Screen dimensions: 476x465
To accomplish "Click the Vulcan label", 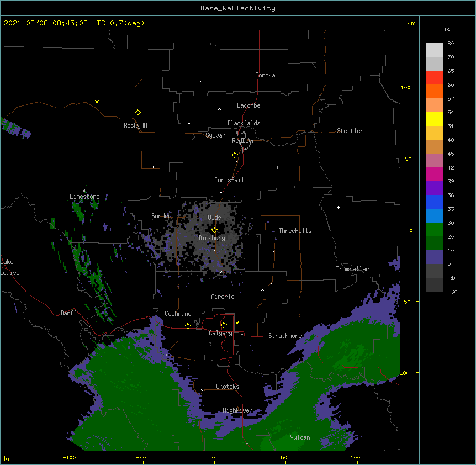I will (300, 437).
